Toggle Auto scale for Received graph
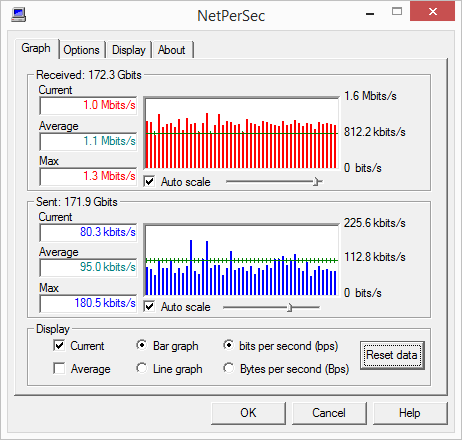This screenshot has height=440, width=462. (x=149, y=182)
